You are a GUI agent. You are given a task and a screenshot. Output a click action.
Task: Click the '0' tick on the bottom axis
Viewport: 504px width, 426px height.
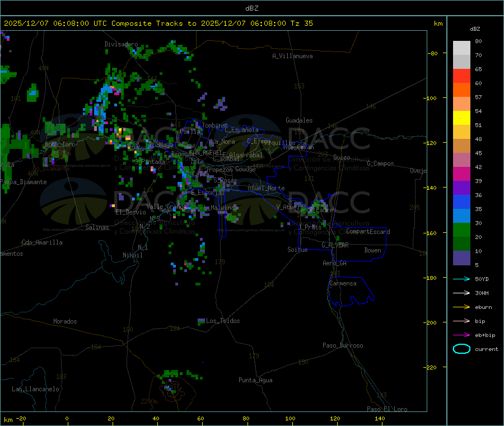pos(67,418)
